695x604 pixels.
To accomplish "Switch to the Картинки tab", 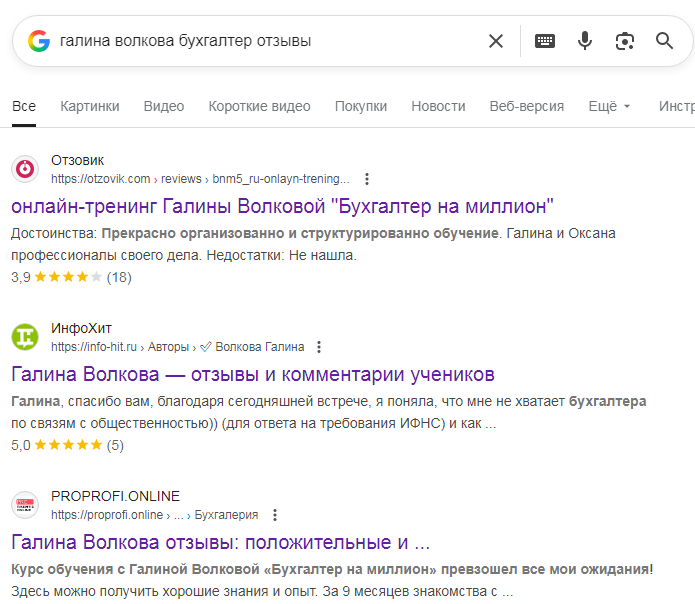I will tap(89, 106).
